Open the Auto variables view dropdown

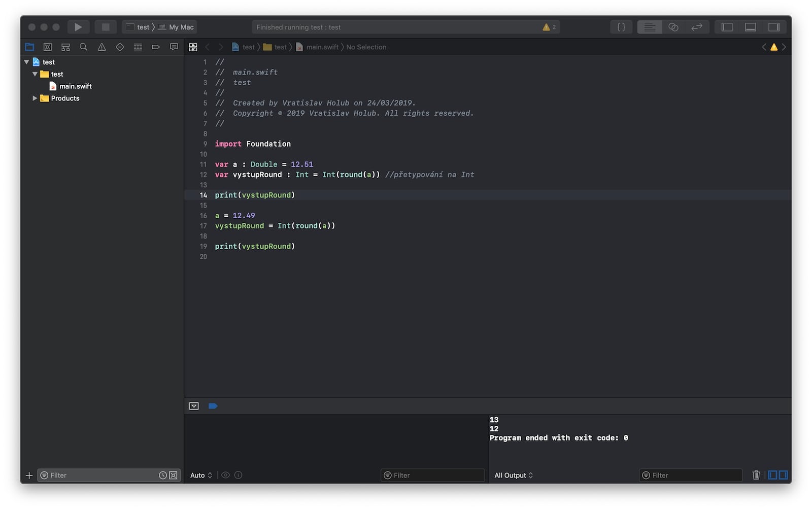click(201, 475)
